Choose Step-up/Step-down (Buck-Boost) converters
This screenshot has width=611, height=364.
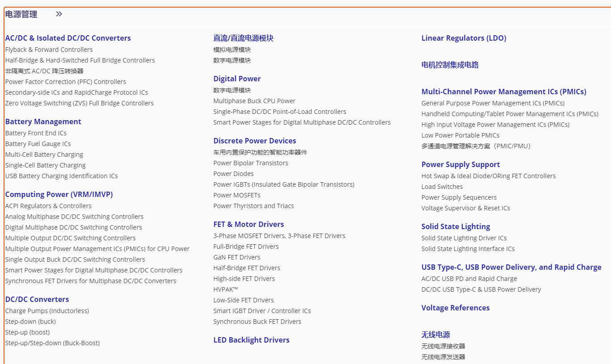pyautogui.click(x=52, y=343)
